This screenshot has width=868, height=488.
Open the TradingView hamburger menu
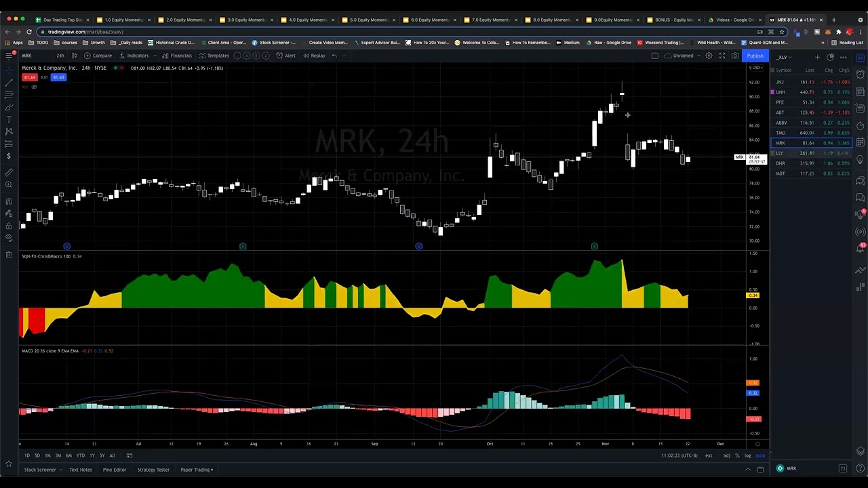coord(9,56)
